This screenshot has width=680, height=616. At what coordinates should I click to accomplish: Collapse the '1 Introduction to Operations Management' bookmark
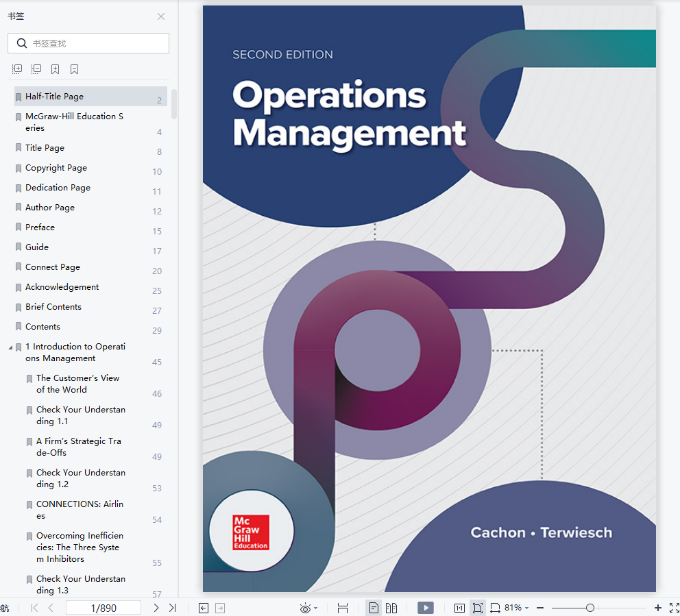click(10, 347)
